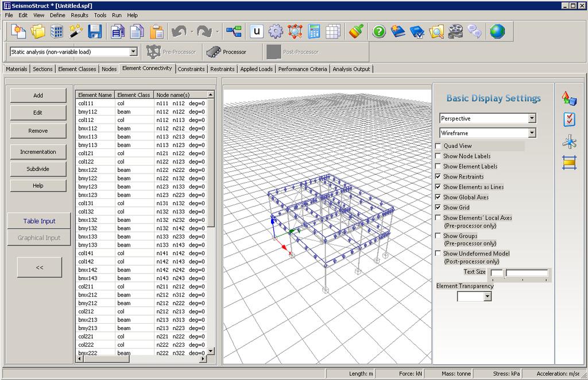Click the yellow beam element sidebar icon
The height and width of the screenshot is (380, 588).
569,163
